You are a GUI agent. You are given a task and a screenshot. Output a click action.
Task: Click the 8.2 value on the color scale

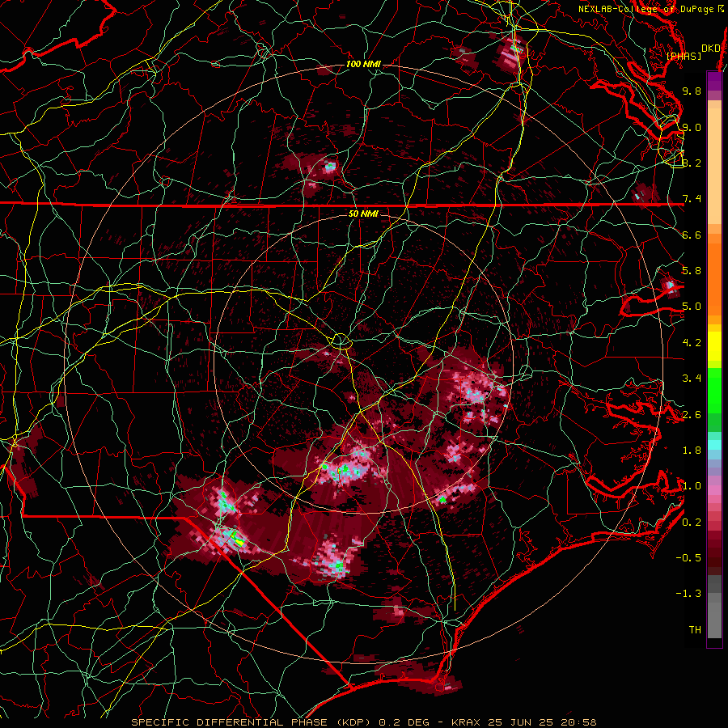click(692, 163)
